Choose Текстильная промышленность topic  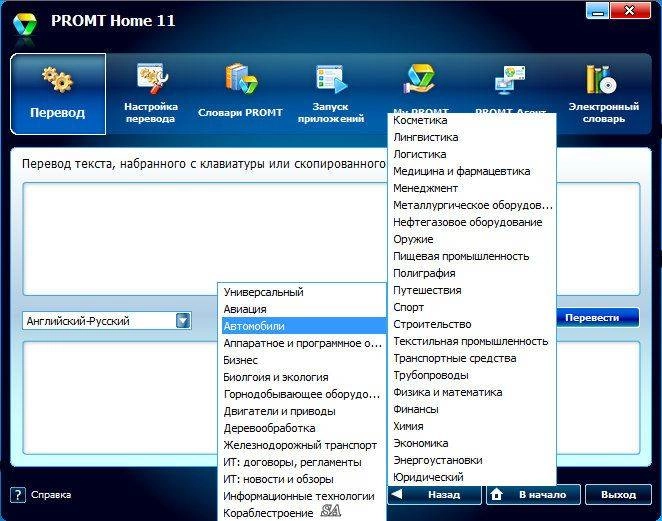472,341
